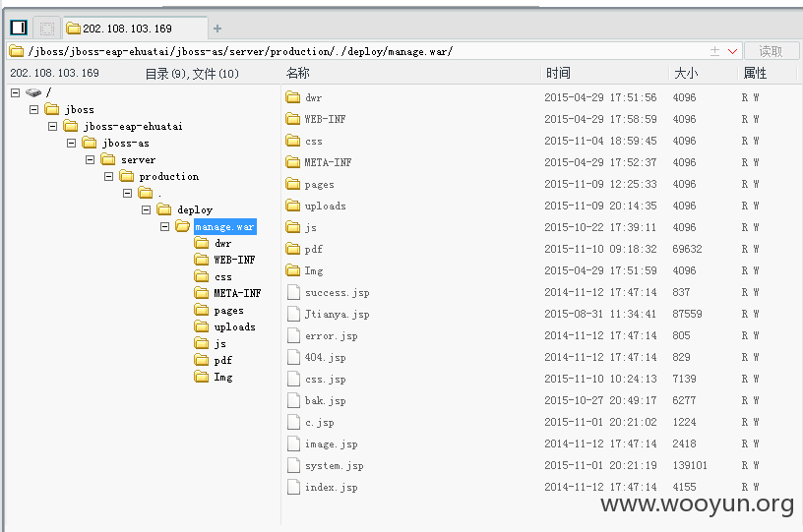Click the image.jsp file icon
This screenshot has width=803, height=532.
293,443
